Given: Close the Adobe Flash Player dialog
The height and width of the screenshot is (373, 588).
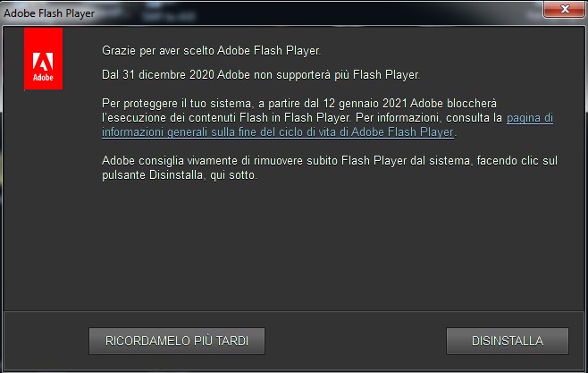Looking at the screenshot, I should [565, 9].
